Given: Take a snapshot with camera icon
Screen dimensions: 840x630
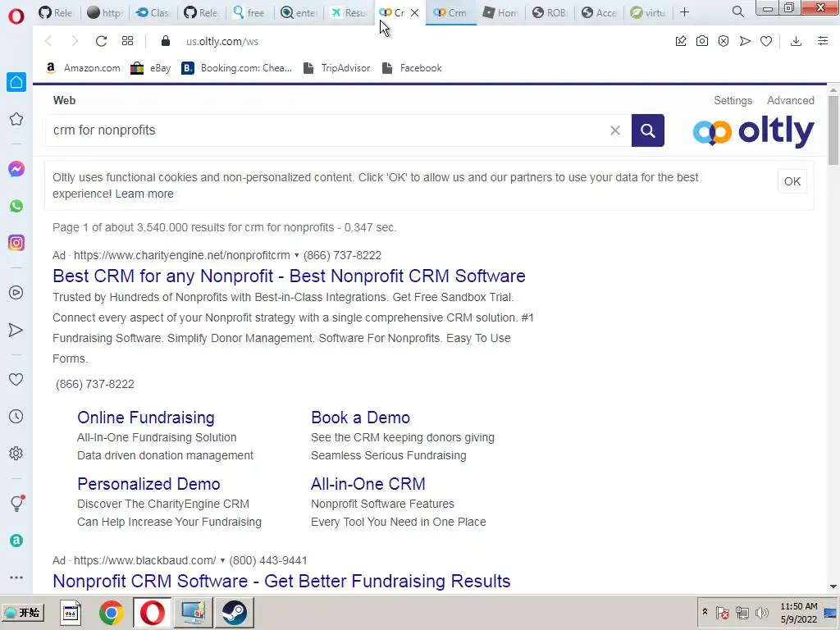Looking at the screenshot, I should tap(702, 41).
